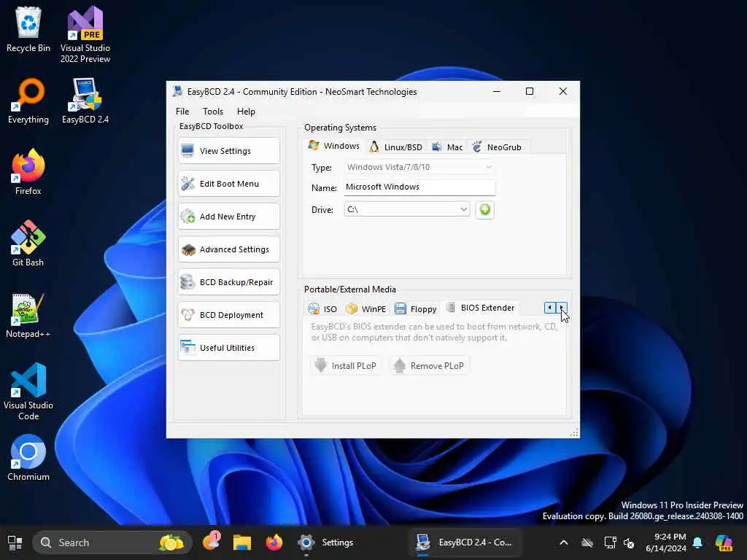The image size is (747, 560).
Task: Click the Name input field
Action: pyautogui.click(x=419, y=187)
